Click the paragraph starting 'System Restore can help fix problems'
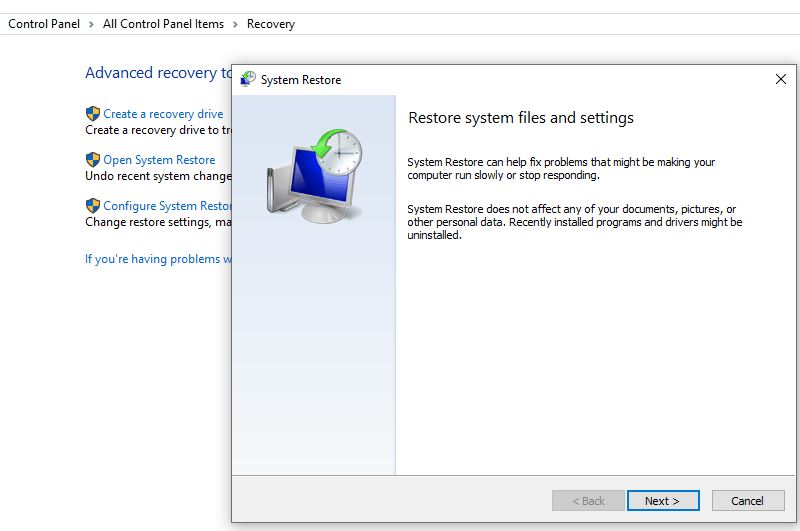Screen dimensions: 800x531 coord(561,168)
